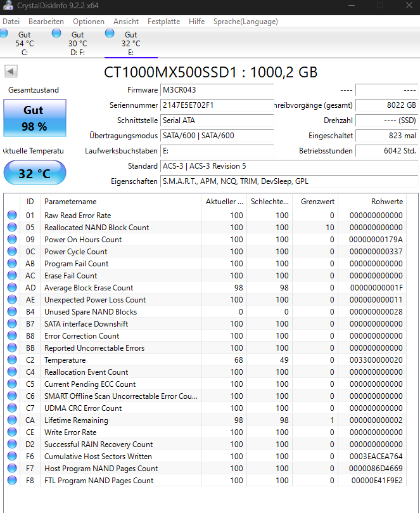Image resolution: width=420 pixels, height=513 pixels.
Task: Click status orb for Power On Hours Count
Action: [12, 239]
